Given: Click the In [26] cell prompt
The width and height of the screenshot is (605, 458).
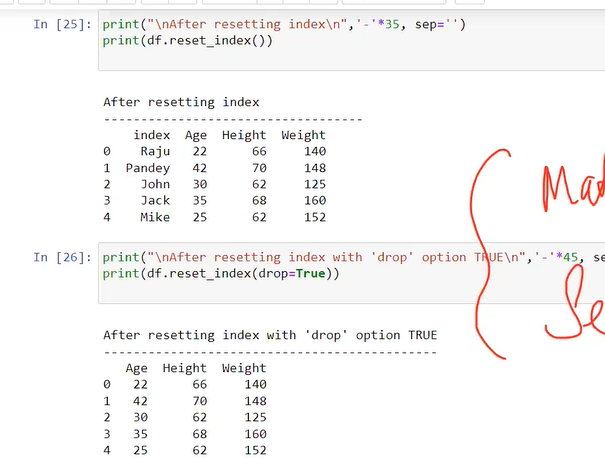Looking at the screenshot, I should (63, 257).
